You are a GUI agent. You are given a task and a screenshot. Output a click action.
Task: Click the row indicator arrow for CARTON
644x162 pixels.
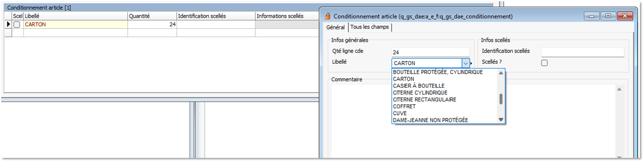click(x=8, y=24)
